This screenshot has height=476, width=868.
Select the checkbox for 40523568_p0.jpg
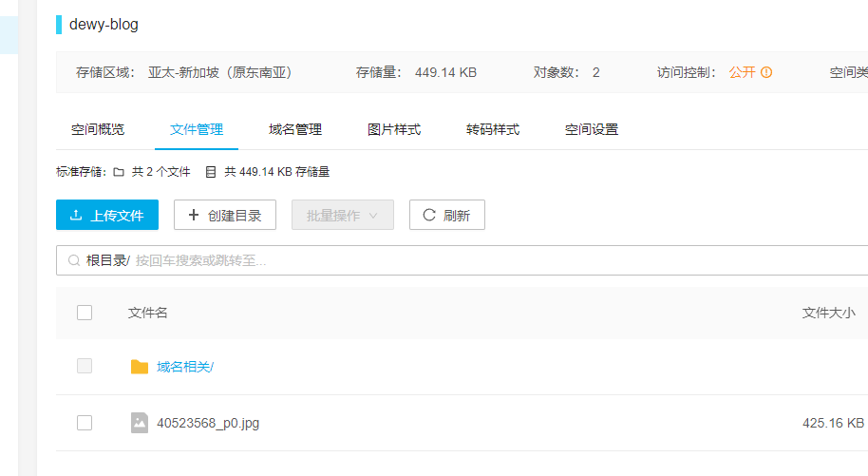point(85,423)
